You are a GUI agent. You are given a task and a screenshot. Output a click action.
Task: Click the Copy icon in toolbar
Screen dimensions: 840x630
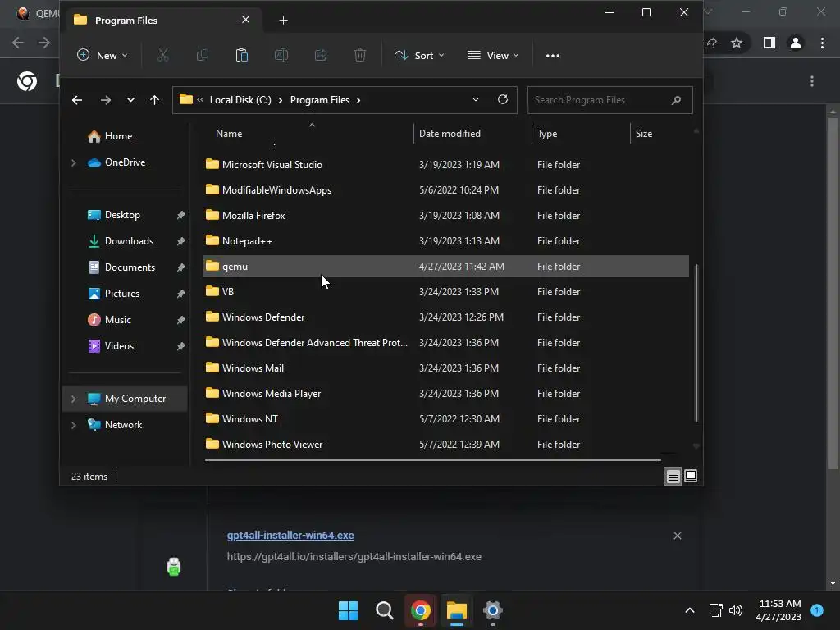pyautogui.click(x=203, y=55)
